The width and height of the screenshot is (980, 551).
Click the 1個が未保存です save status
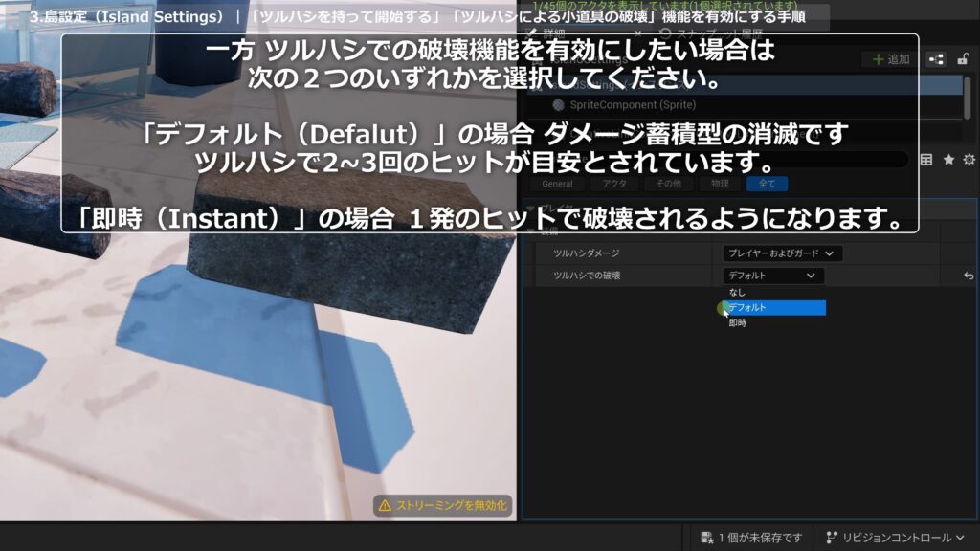point(752,538)
